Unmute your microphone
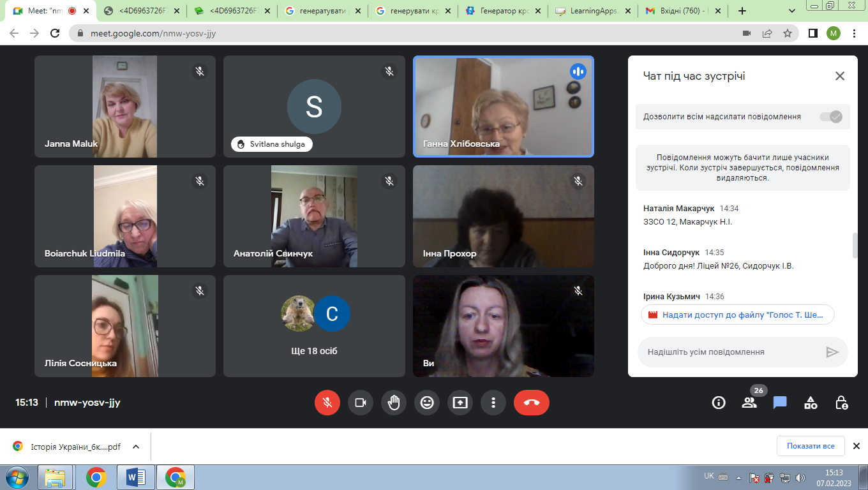Screen dimensions: 868x490 327,403
